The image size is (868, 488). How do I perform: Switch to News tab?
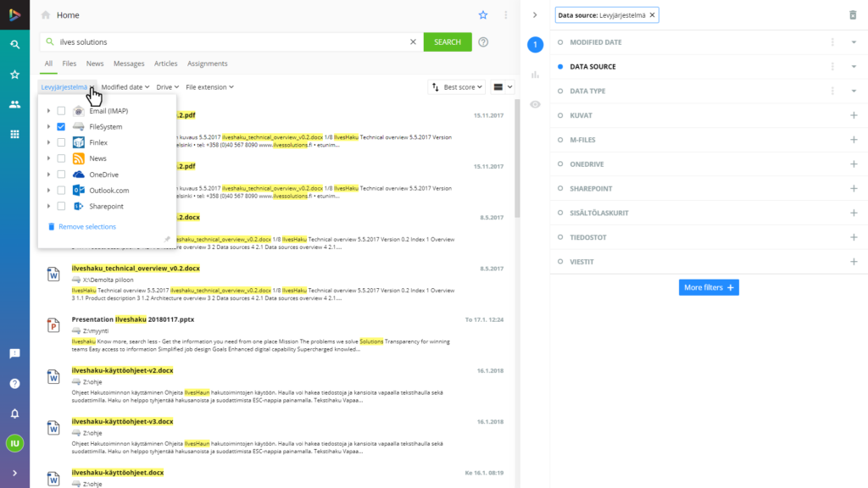pos(95,64)
